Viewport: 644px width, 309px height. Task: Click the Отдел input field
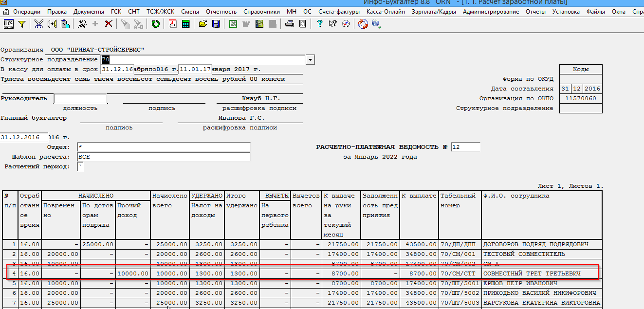[163, 147]
